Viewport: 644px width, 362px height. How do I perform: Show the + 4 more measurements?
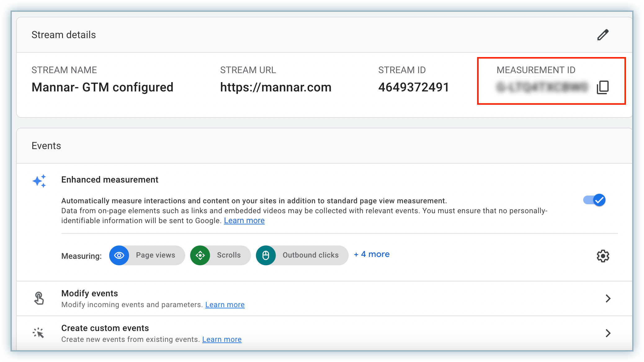[x=372, y=254]
